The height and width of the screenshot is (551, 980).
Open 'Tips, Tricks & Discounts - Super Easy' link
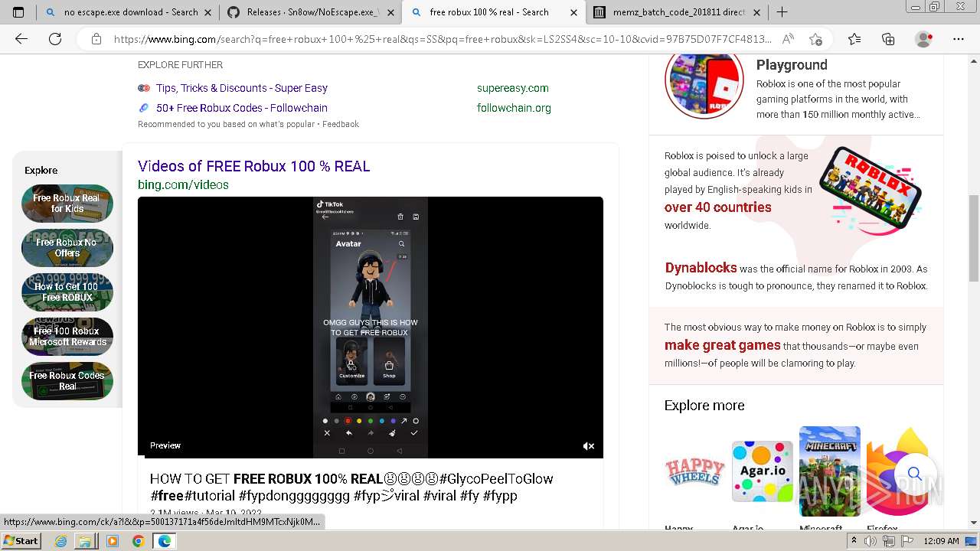click(242, 88)
